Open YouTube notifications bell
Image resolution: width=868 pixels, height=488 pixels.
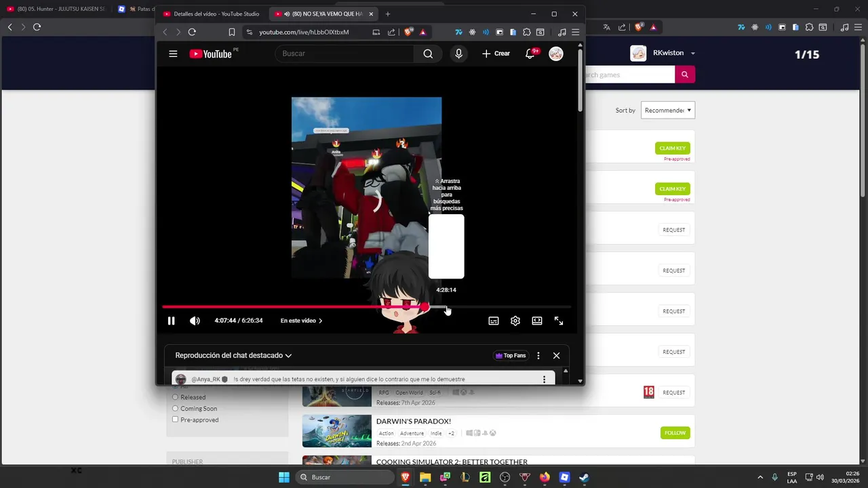coord(530,54)
